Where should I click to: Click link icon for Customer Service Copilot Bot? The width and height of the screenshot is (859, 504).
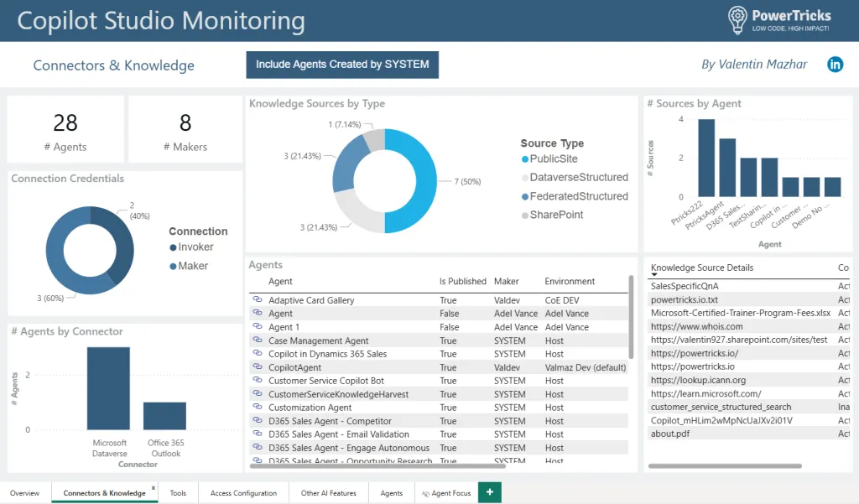coord(257,380)
